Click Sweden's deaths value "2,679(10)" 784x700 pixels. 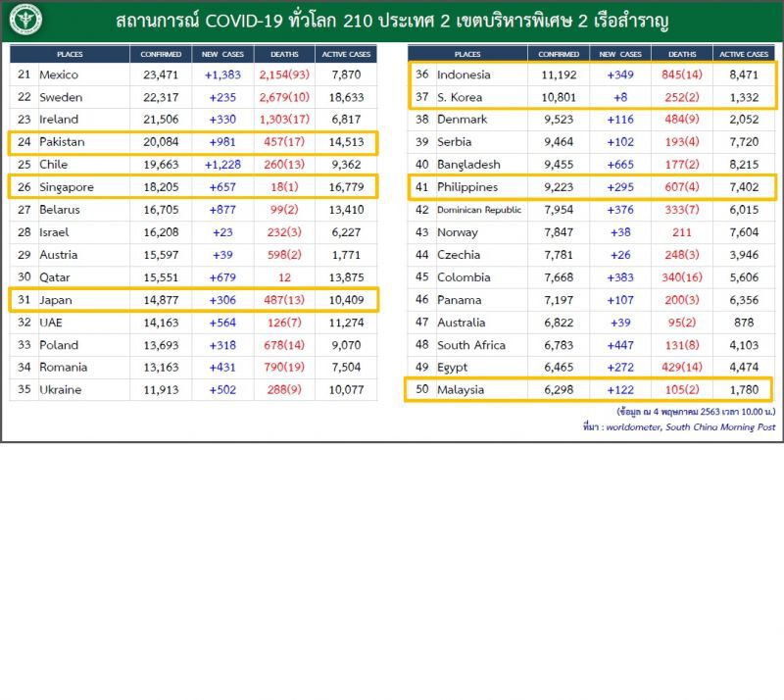coord(284,98)
